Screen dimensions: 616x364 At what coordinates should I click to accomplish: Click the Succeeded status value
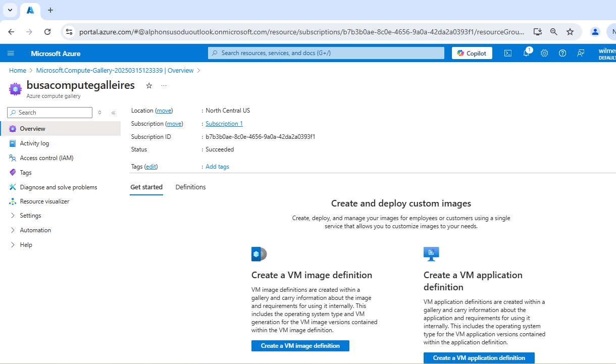pos(220,149)
